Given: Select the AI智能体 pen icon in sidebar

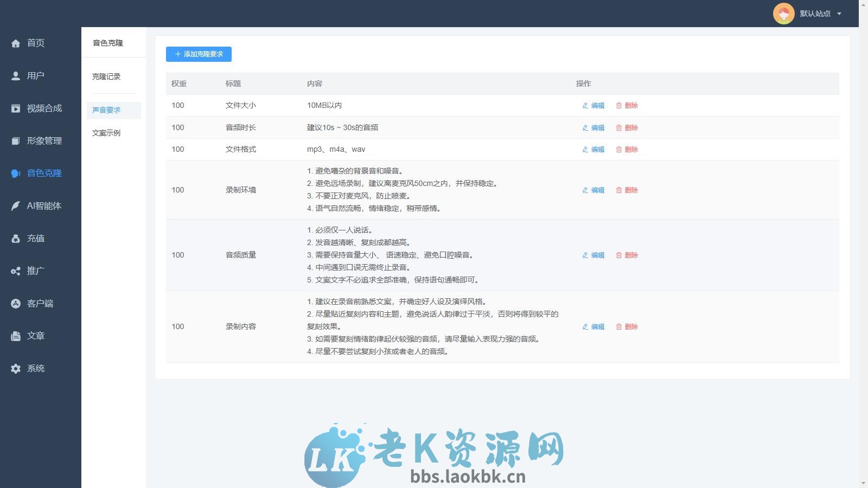Looking at the screenshot, I should point(16,206).
